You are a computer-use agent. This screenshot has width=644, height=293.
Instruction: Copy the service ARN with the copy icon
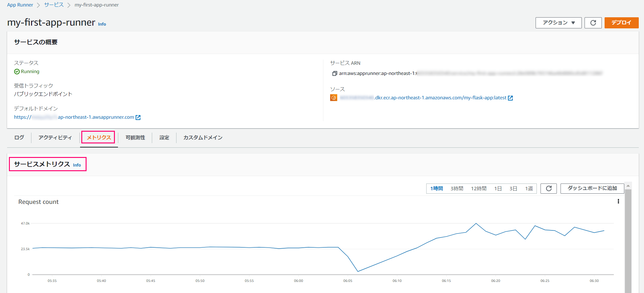pos(334,73)
